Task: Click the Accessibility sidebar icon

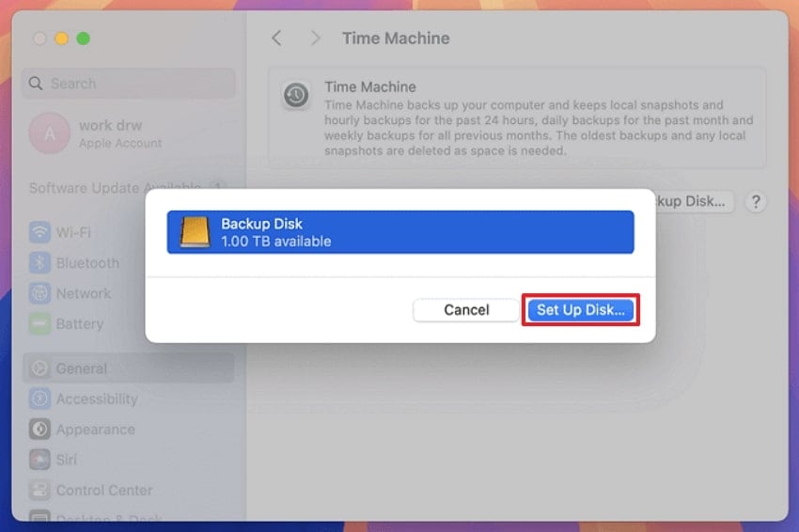Action: pos(39,399)
